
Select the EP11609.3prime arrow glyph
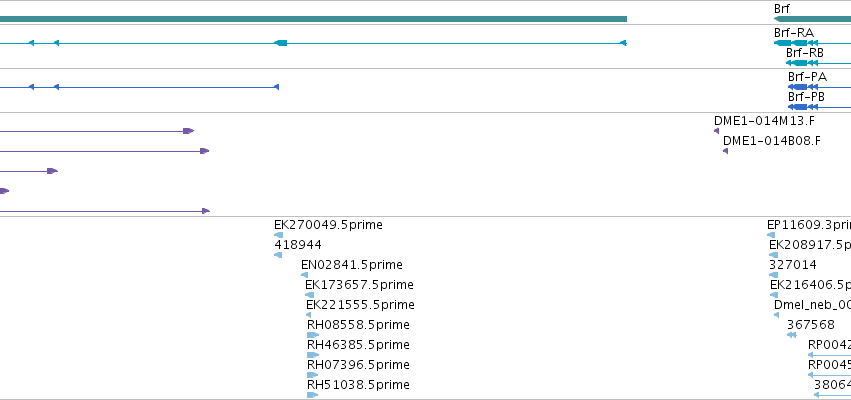[x=771, y=235]
